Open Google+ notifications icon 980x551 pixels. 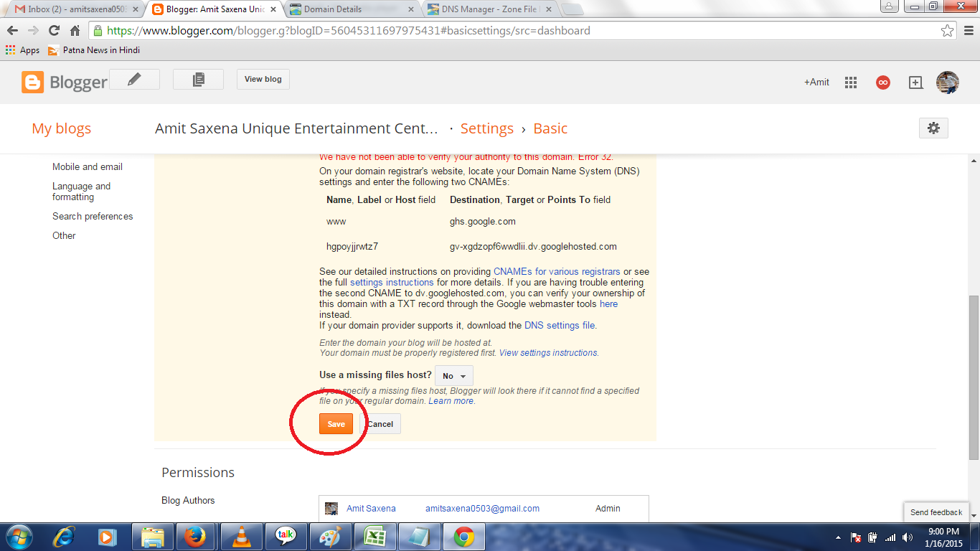[x=883, y=83]
